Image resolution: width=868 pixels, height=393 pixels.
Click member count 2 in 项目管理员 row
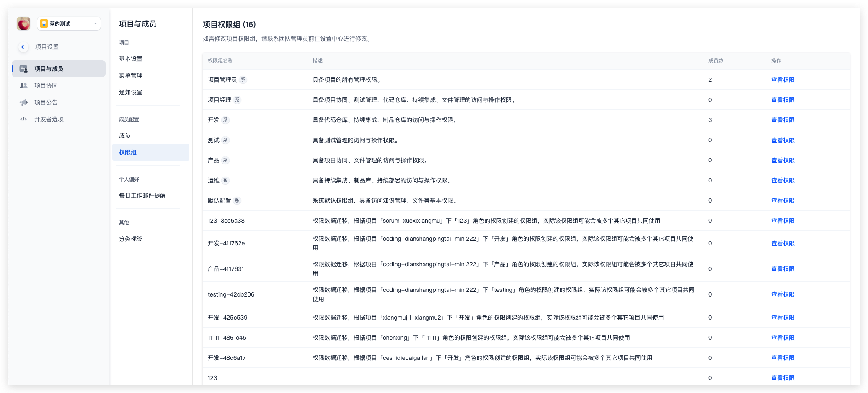pyautogui.click(x=710, y=80)
